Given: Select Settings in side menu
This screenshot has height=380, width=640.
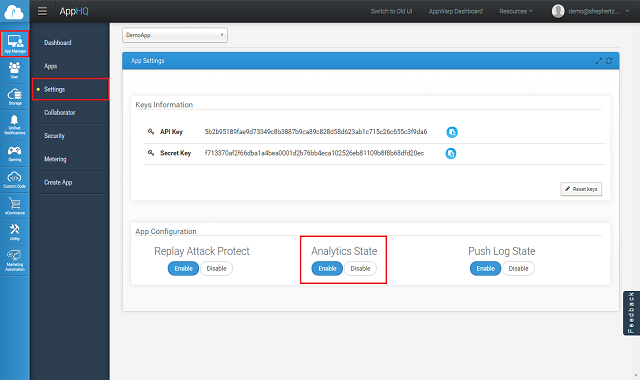Looking at the screenshot, I should [71, 89].
